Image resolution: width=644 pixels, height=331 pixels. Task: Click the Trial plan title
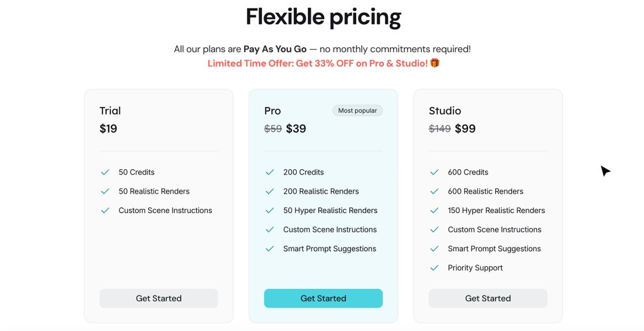click(x=110, y=110)
